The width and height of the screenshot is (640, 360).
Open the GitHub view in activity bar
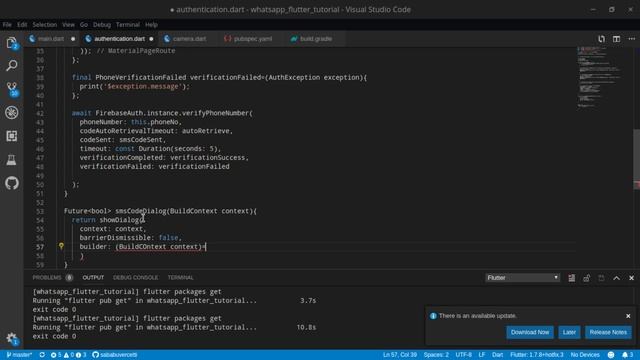point(11,183)
